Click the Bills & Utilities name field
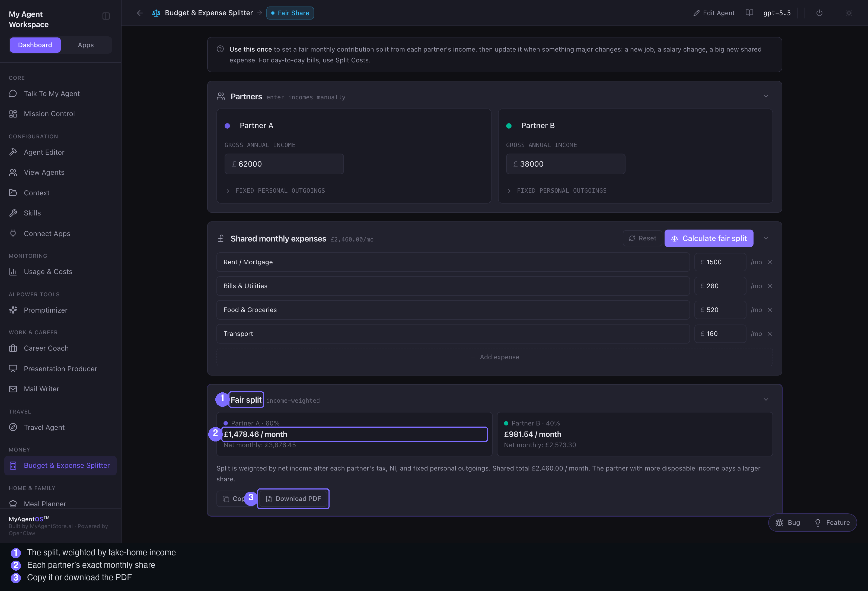 [x=453, y=286]
